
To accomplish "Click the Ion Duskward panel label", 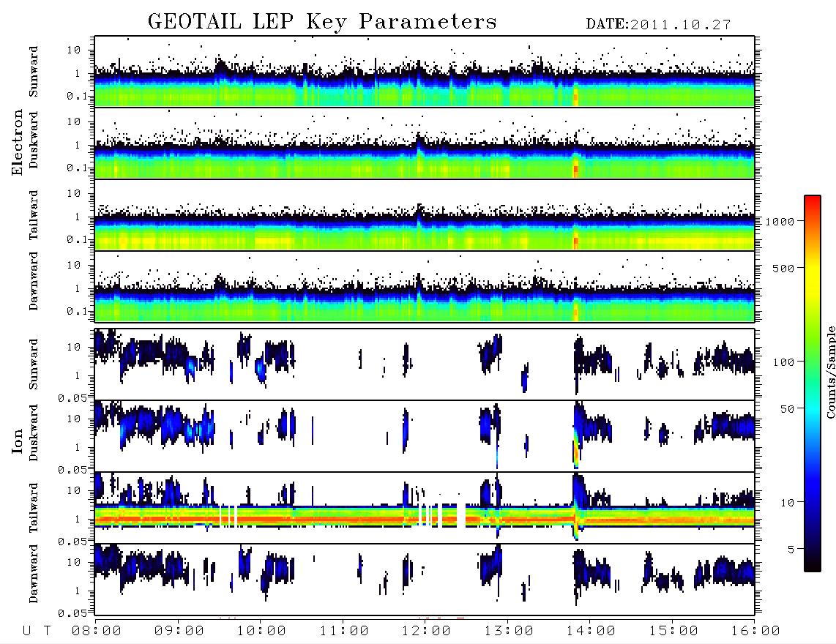I will (34, 433).
